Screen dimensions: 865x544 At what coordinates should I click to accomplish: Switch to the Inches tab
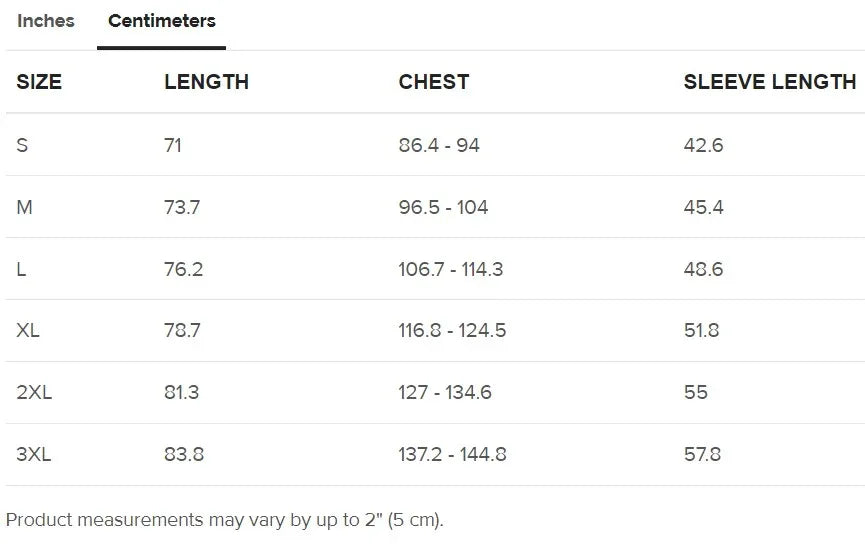pos(46,21)
